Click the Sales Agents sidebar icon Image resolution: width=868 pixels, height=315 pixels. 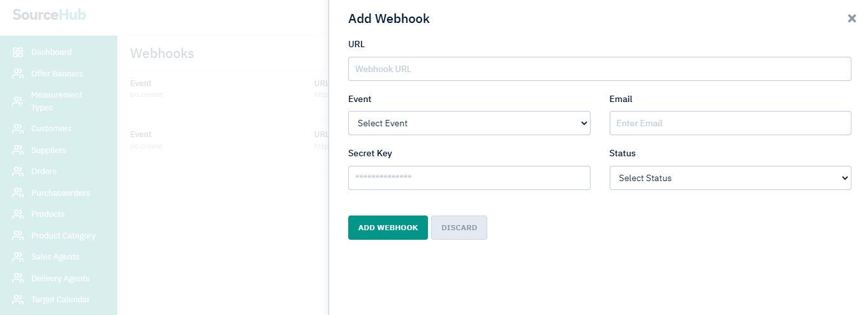pos(18,257)
